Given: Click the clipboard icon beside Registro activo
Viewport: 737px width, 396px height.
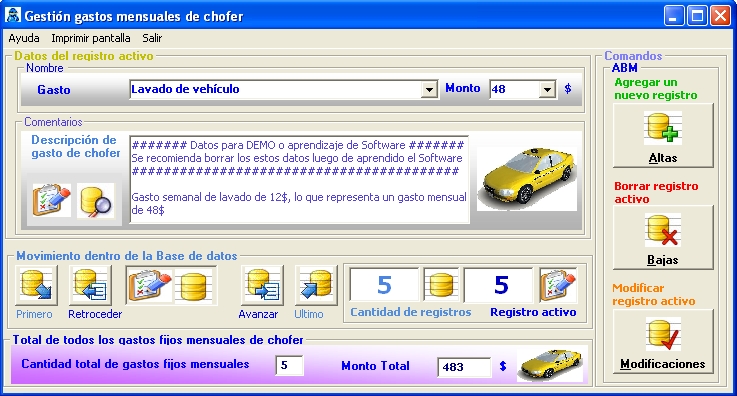Looking at the screenshot, I should [558, 285].
